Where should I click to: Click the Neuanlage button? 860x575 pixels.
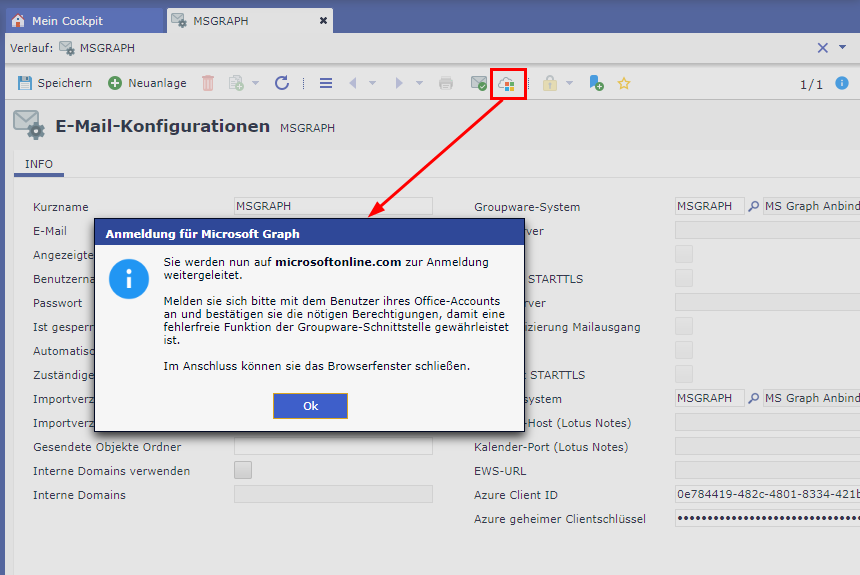[x=147, y=83]
